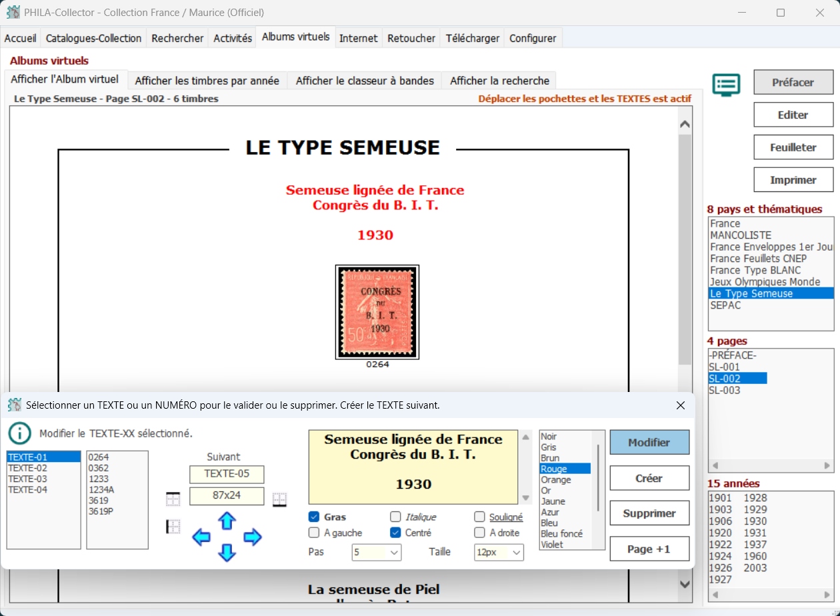Click the small app icon in the text dialog title
The height and width of the screenshot is (616, 840).
pyautogui.click(x=14, y=405)
